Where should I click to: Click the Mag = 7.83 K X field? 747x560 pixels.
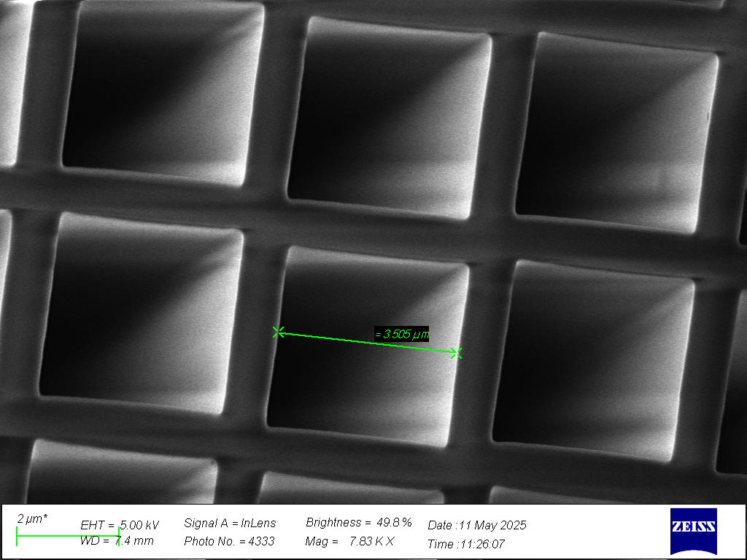pyautogui.click(x=349, y=542)
